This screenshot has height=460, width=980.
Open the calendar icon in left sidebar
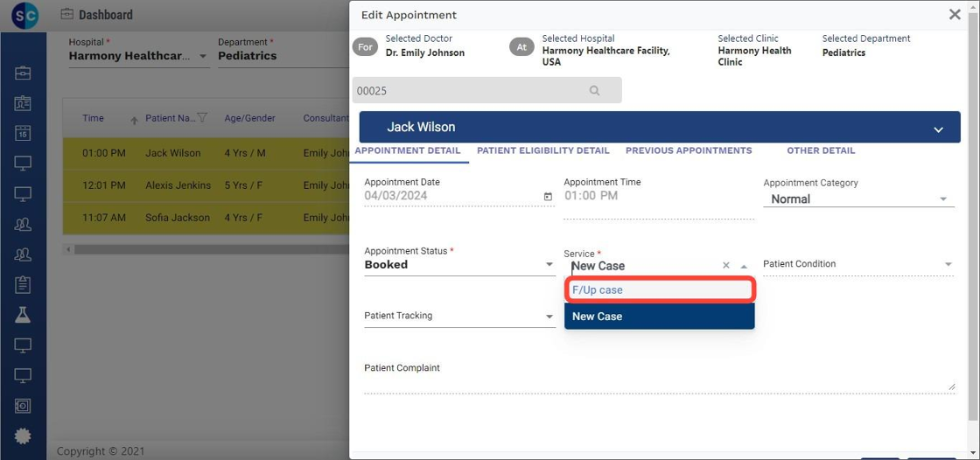pos(23,133)
